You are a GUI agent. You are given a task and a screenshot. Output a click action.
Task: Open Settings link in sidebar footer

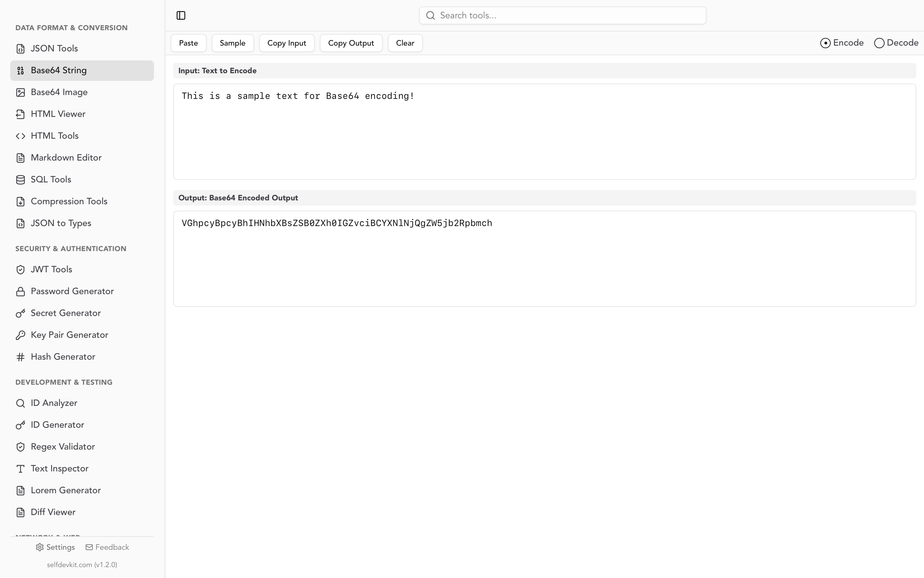click(56, 547)
